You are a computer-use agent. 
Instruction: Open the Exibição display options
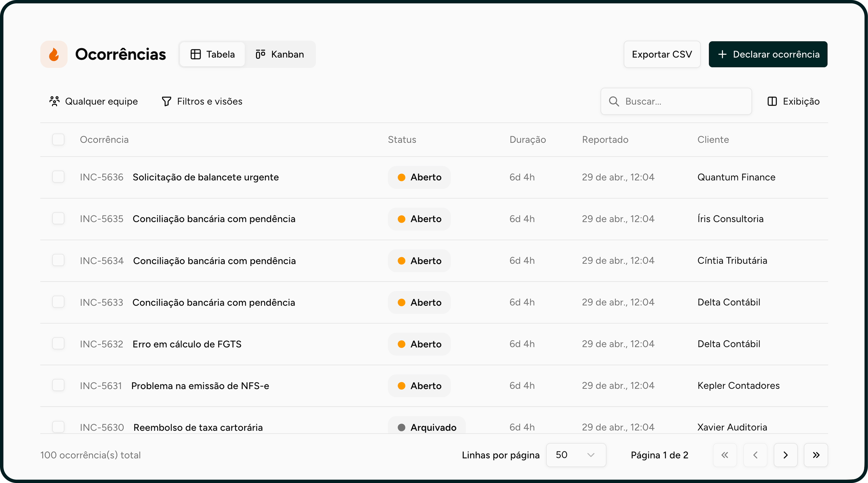click(x=793, y=102)
